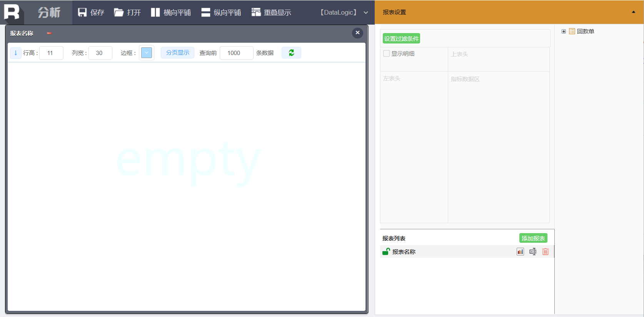This screenshot has height=317, width=644.
Task: Delete report using red trash icon
Action: [546, 252]
